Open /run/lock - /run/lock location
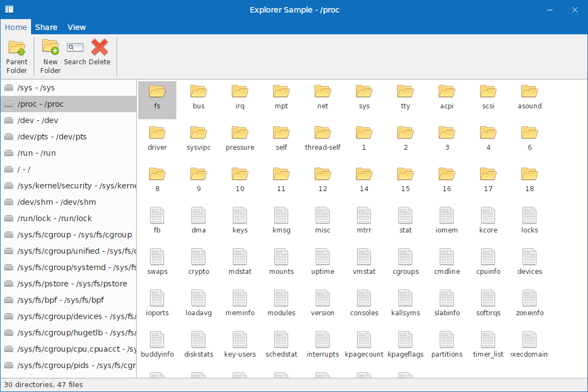Image resolution: width=588 pixels, height=392 pixels. (x=68, y=218)
